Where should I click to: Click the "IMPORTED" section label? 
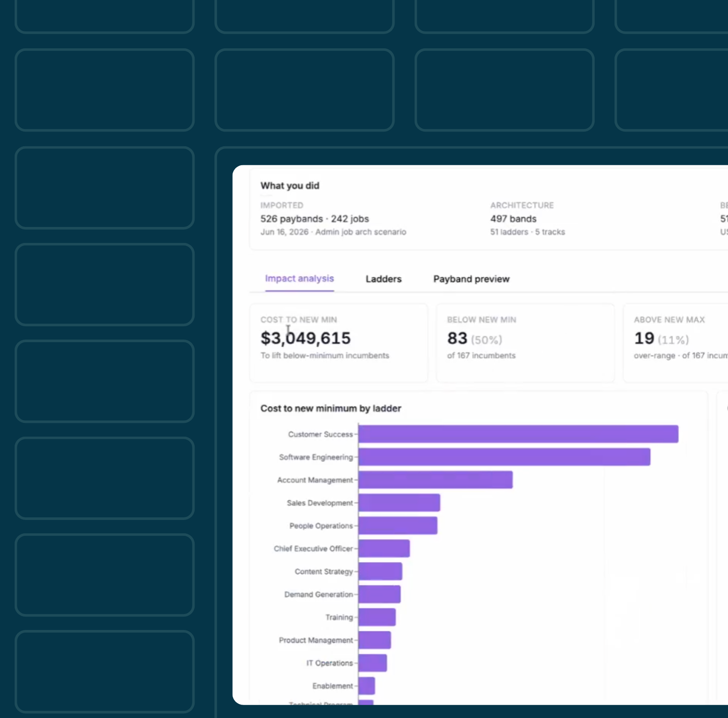point(282,205)
